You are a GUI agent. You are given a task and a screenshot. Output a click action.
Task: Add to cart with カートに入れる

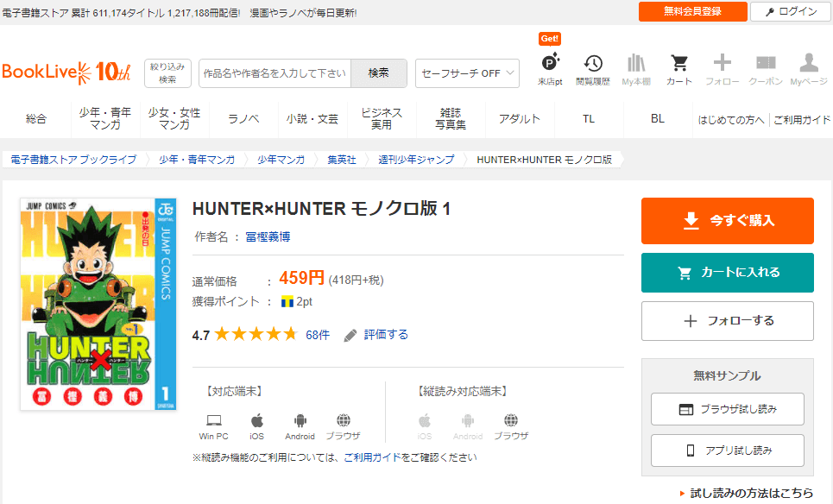(727, 273)
